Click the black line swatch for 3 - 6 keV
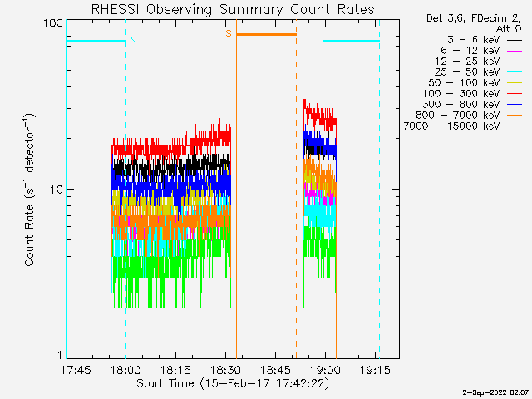Image resolution: width=532 pixels, height=399 pixels. pos(515,40)
